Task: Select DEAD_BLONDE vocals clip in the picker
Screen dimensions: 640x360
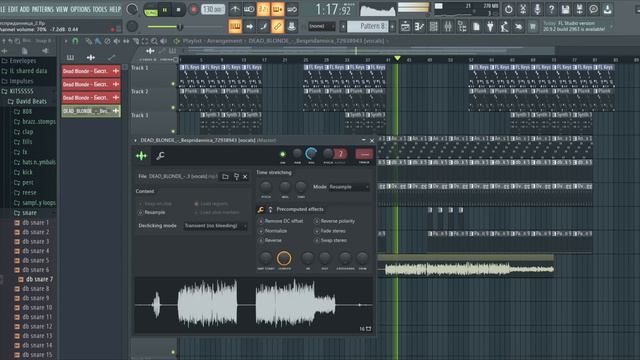Action: [91, 111]
